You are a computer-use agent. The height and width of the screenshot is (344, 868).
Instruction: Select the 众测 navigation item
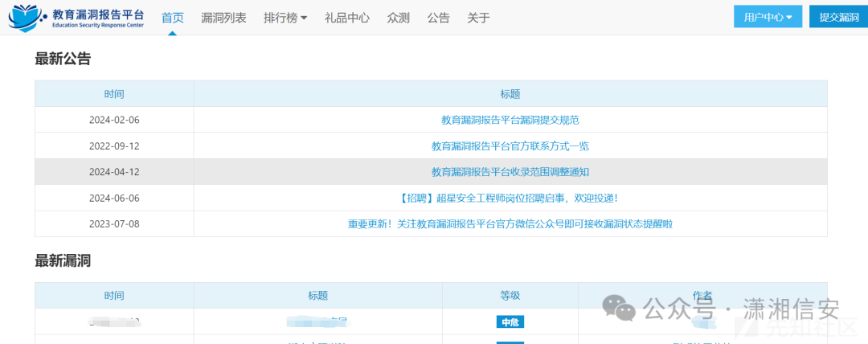click(399, 18)
